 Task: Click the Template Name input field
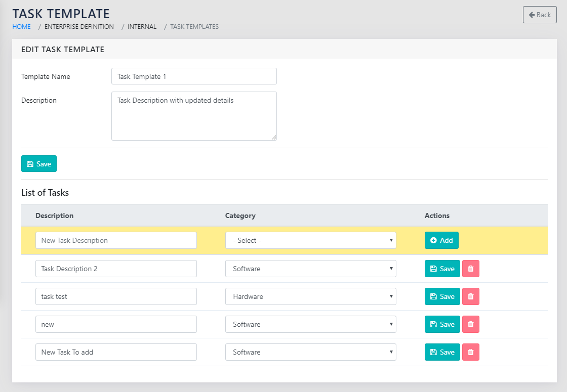(x=194, y=76)
